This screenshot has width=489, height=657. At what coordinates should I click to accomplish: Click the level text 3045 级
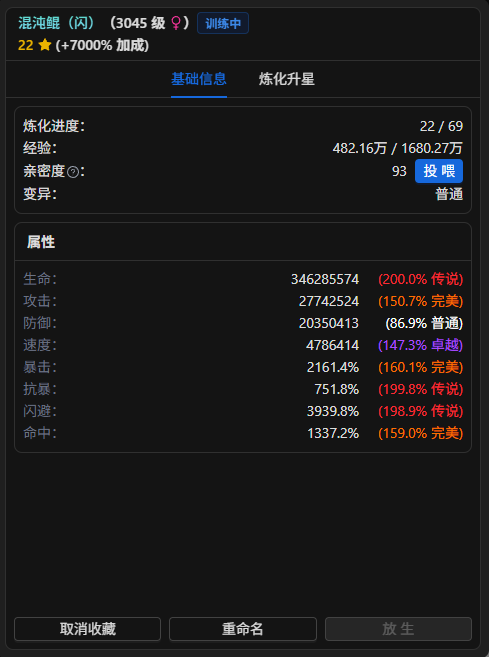(x=140, y=23)
